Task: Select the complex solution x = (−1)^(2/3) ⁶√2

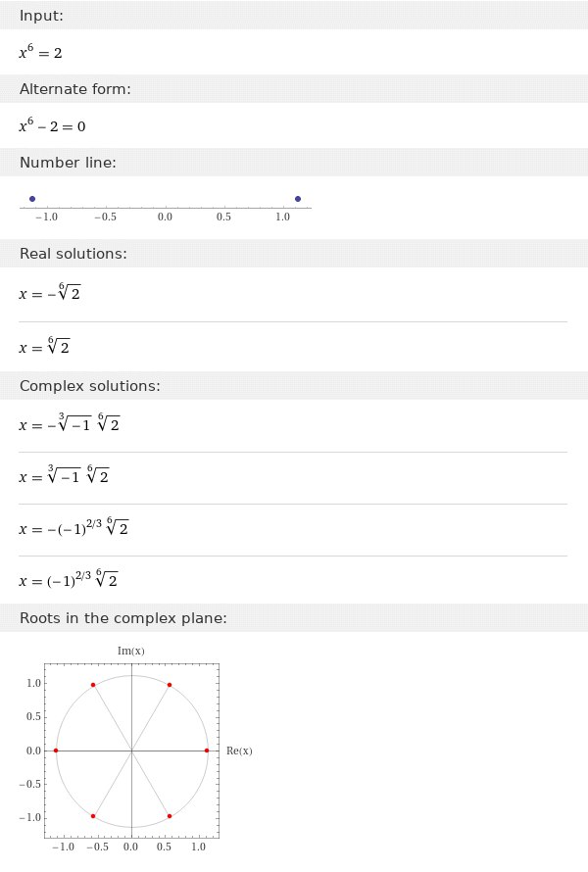Action: pos(69,580)
